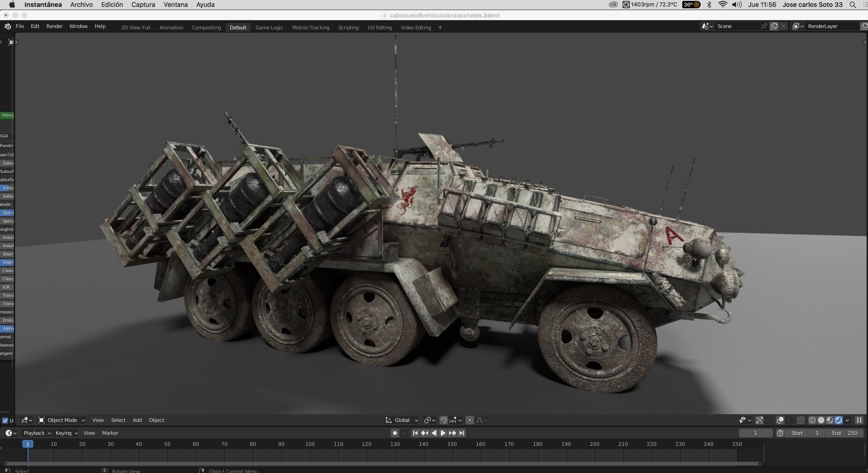This screenshot has height=473, width=868.
Task: Click the current frame field
Action: click(755, 433)
